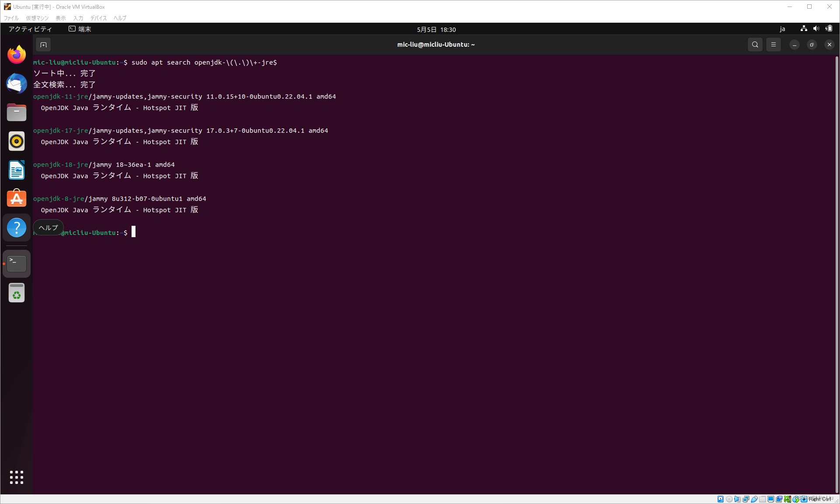
Task: Open Ubuntu Software store
Action: click(17, 199)
